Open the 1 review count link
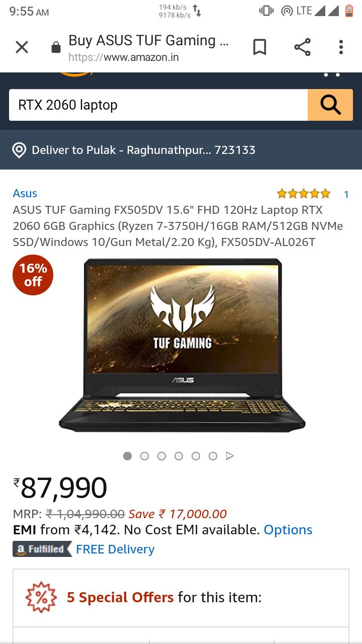Screen dimensions: 362x644 click(x=346, y=194)
